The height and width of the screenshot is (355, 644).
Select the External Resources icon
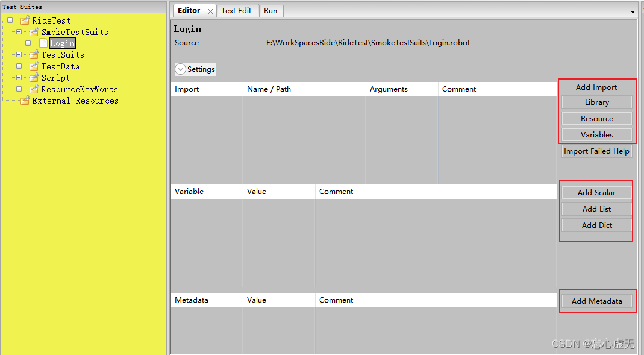pos(25,100)
